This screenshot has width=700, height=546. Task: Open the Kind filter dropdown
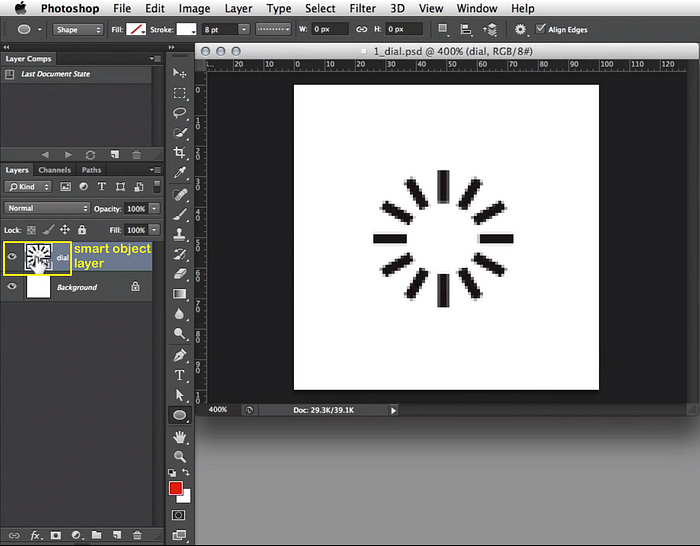(28, 187)
